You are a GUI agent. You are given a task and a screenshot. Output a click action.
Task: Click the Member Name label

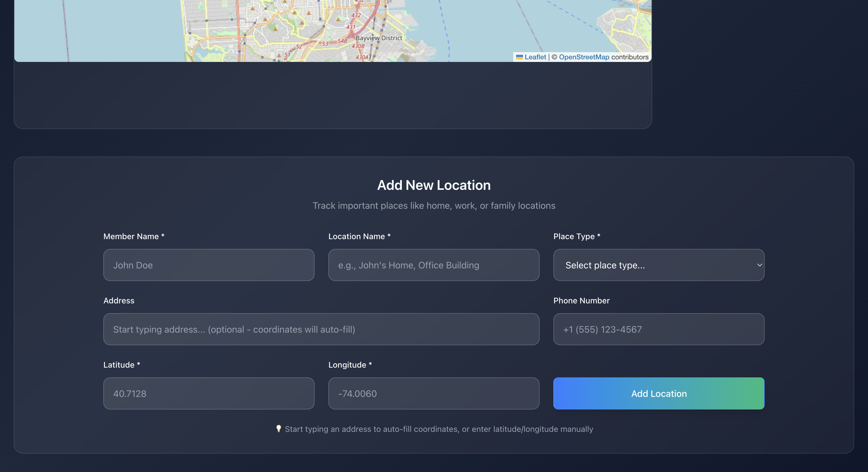coord(131,236)
